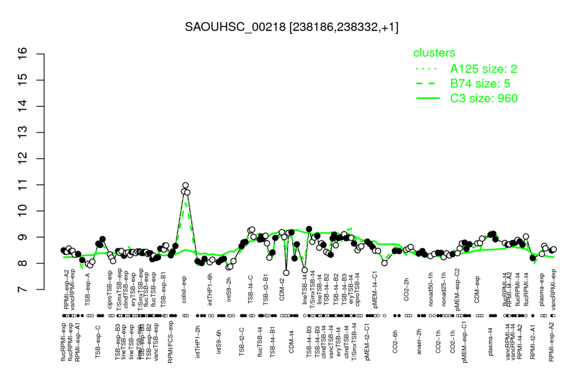This screenshot has width=588, height=368.
Task: Click the 'eryTSB-exp' x-axis label
Action: (x=134, y=290)
